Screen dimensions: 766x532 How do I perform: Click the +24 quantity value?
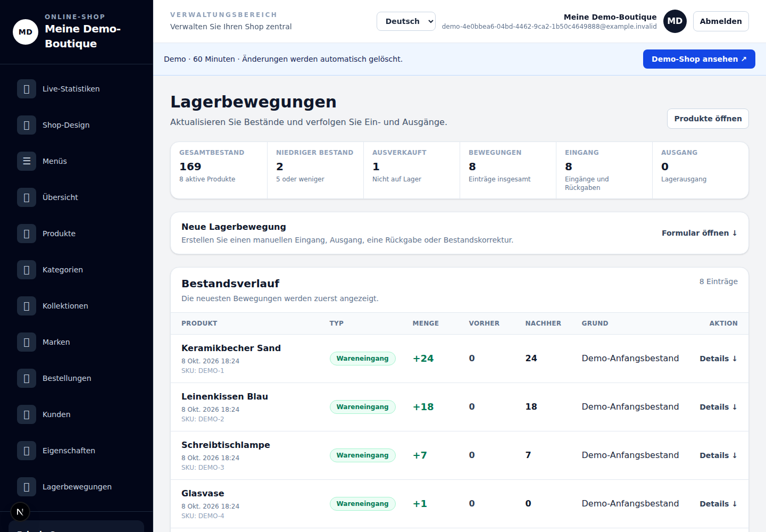pyautogui.click(x=423, y=359)
